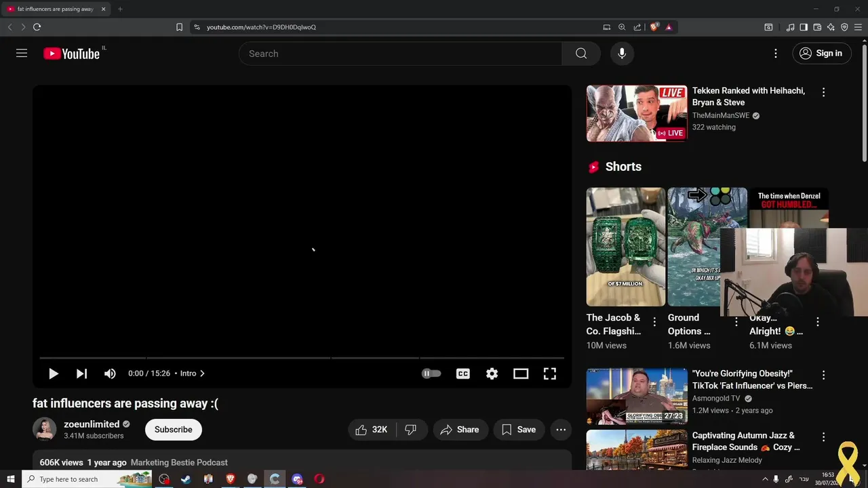Open Brave Rewards triangle icon

pyautogui.click(x=669, y=27)
